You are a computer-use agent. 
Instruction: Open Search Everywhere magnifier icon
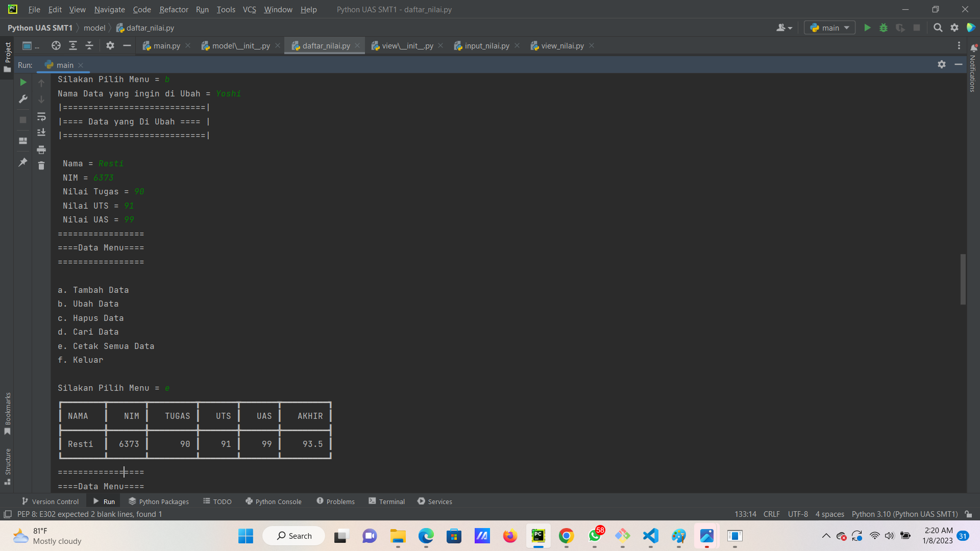[938, 28]
